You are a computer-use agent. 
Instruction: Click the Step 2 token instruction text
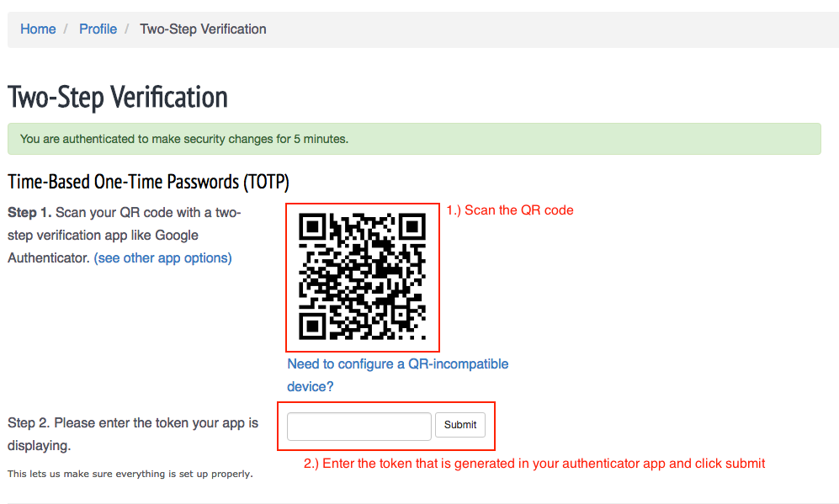(133, 434)
